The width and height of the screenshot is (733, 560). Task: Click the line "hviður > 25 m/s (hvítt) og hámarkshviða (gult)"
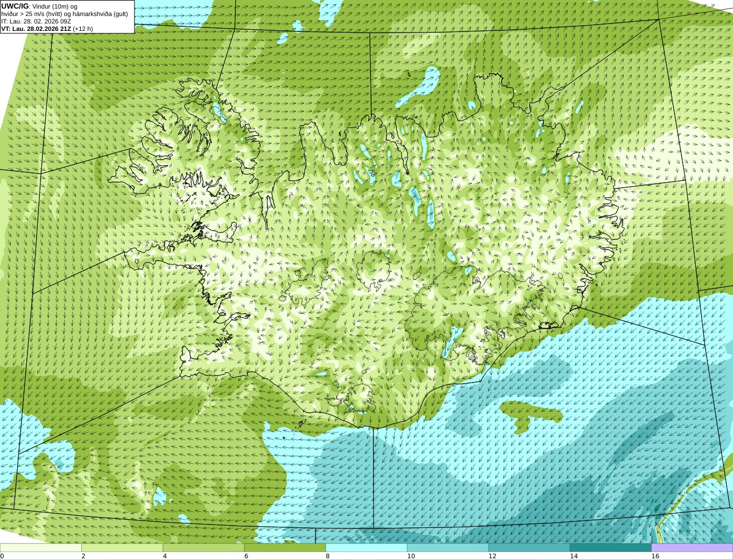coord(65,14)
